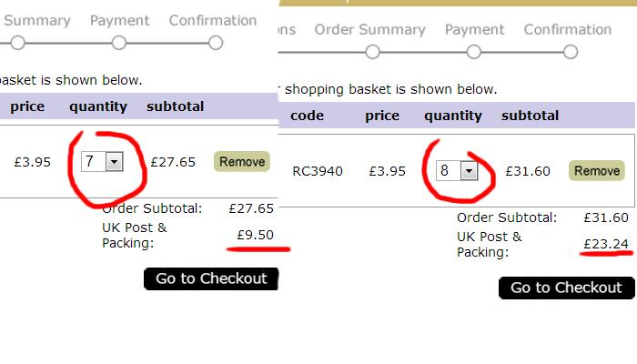The width and height of the screenshot is (637, 364).
Task: Click right Go to Checkout button
Action: 566,288
